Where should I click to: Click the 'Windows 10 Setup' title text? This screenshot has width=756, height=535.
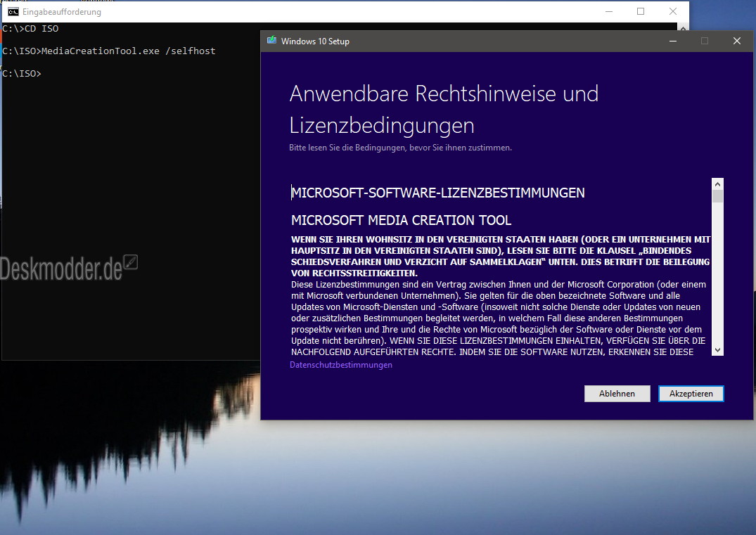tap(315, 41)
